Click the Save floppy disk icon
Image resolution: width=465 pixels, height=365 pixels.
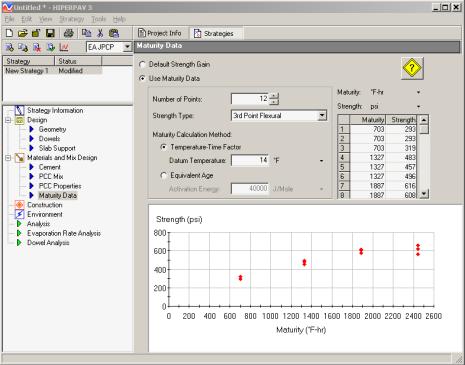[x=50, y=33]
